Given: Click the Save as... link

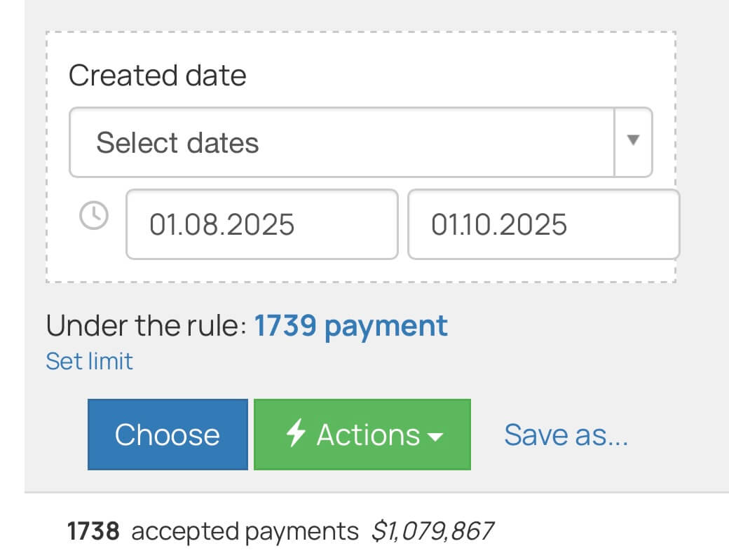Looking at the screenshot, I should point(566,435).
